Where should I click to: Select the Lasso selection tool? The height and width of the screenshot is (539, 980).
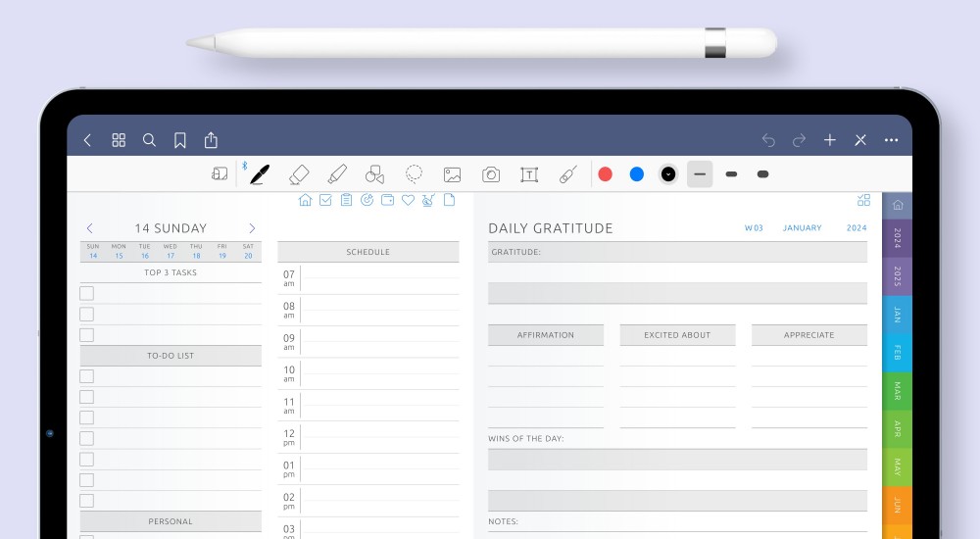(x=414, y=174)
